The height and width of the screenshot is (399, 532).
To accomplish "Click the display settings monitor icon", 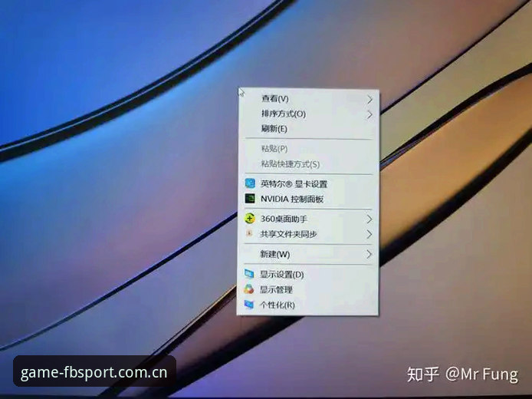I will (x=249, y=274).
